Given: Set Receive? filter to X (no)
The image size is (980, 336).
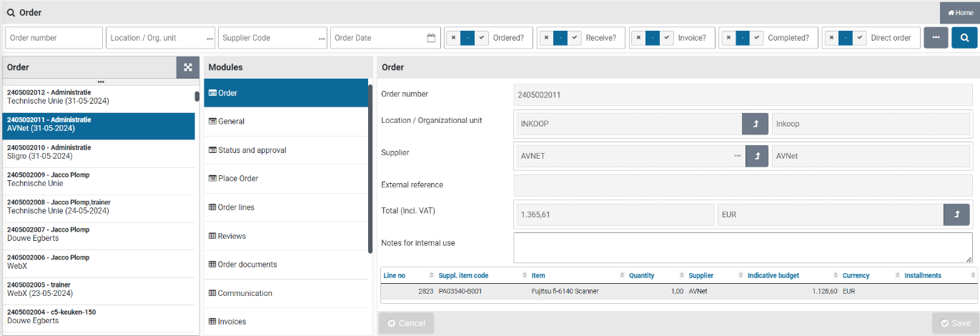Looking at the screenshot, I should [x=547, y=38].
